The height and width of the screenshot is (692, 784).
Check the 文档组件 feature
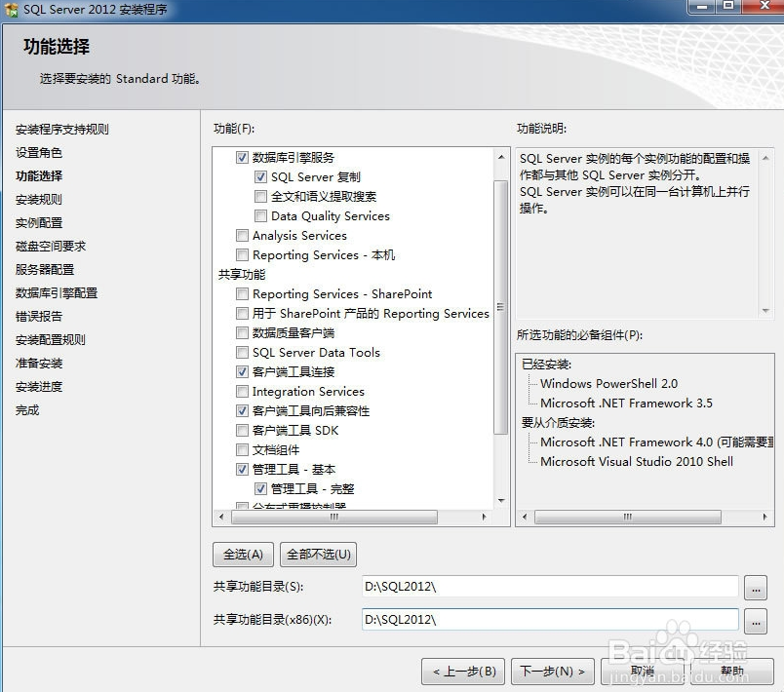(x=242, y=449)
